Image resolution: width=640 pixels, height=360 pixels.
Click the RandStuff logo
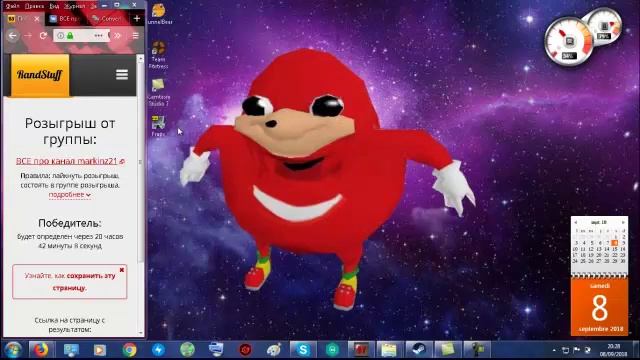tap(40, 75)
